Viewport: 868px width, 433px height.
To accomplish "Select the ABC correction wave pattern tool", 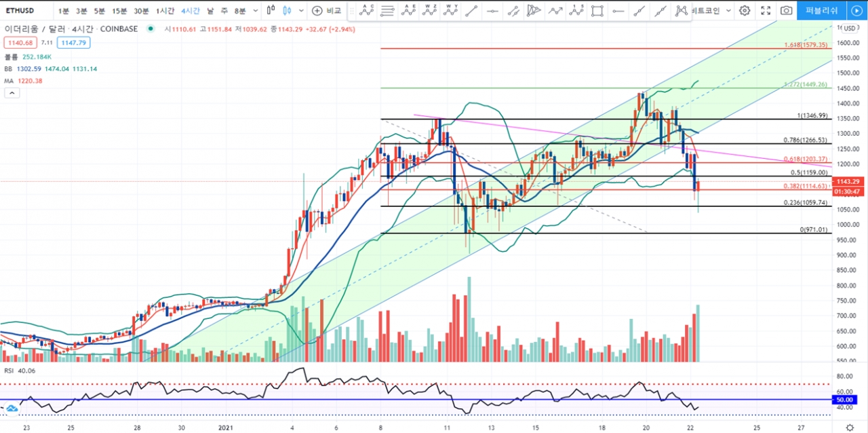I will pyautogui.click(x=367, y=11).
